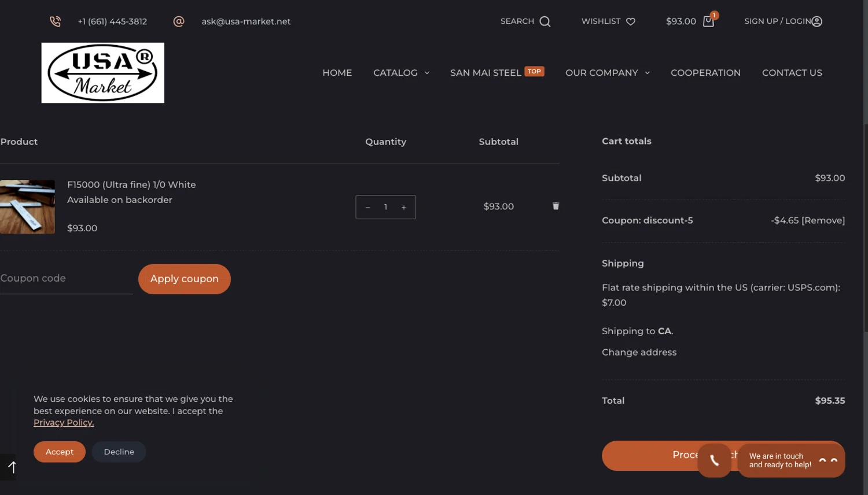This screenshot has width=868, height=495.
Task: Open the Privacy Policy link
Action: click(64, 423)
